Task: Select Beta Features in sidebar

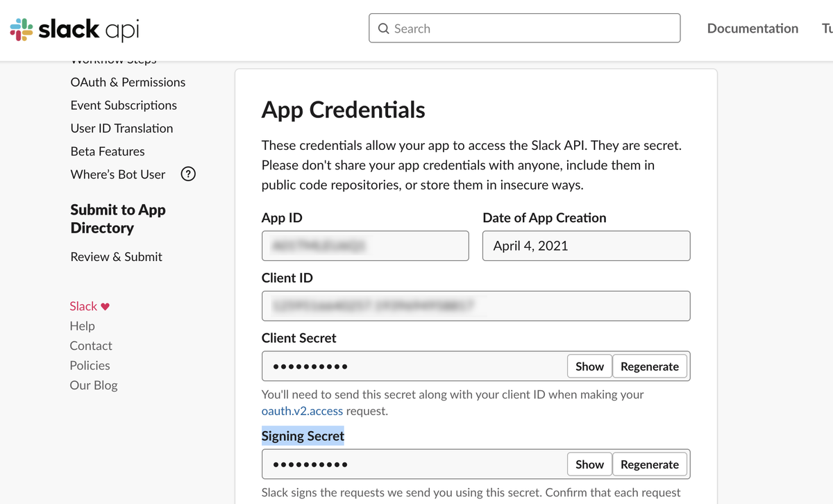Action: (x=108, y=151)
